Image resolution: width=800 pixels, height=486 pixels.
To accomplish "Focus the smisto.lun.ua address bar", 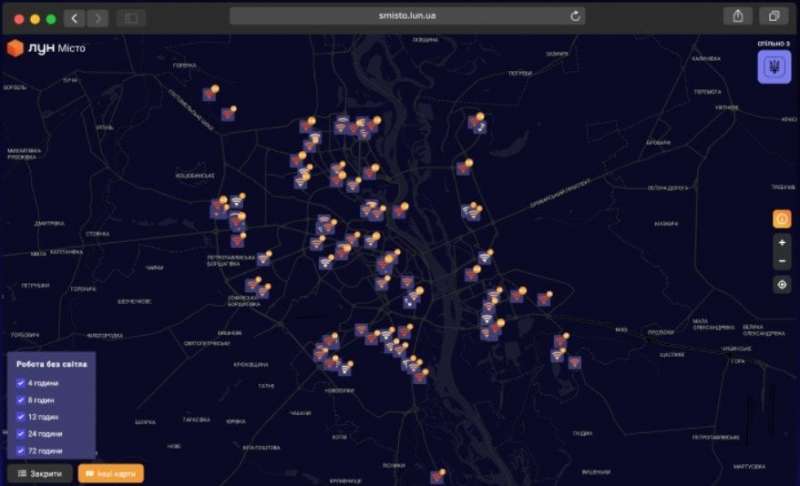I will [407, 16].
